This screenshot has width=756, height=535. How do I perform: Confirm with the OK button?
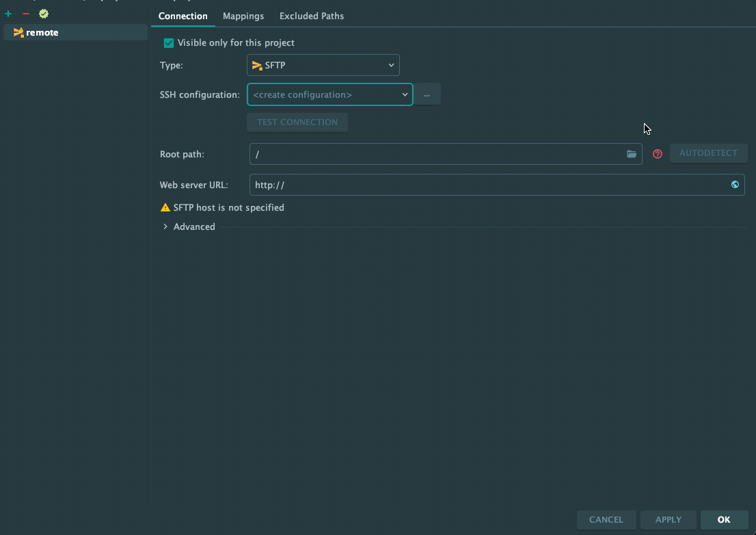point(724,519)
